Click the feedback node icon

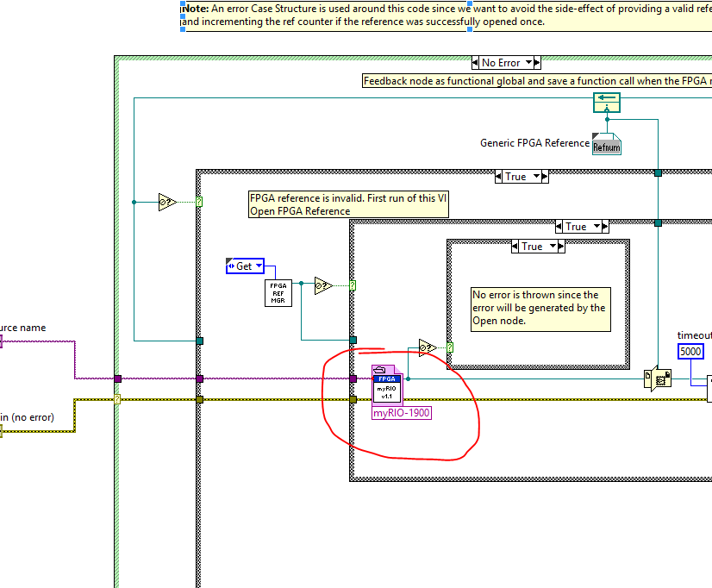click(x=606, y=104)
